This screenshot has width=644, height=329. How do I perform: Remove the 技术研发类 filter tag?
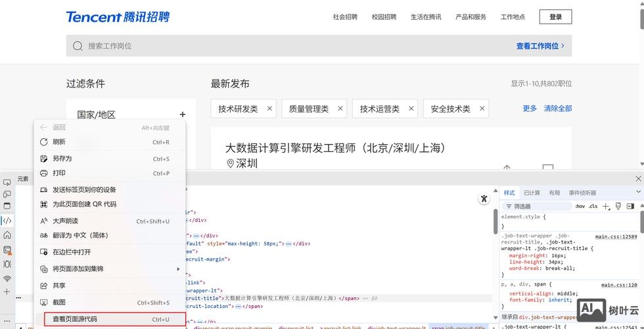click(269, 109)
